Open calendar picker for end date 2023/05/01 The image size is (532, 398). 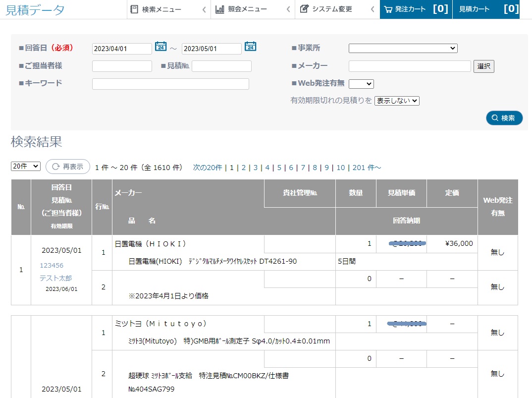click(x=250, y=46)
